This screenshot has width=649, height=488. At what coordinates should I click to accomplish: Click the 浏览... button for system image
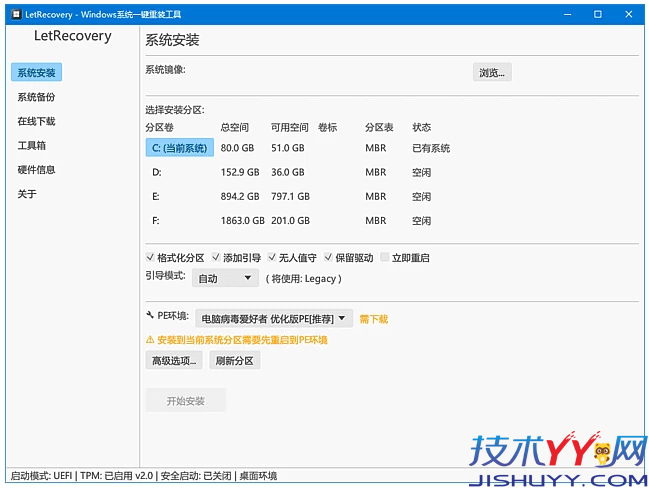492,73
